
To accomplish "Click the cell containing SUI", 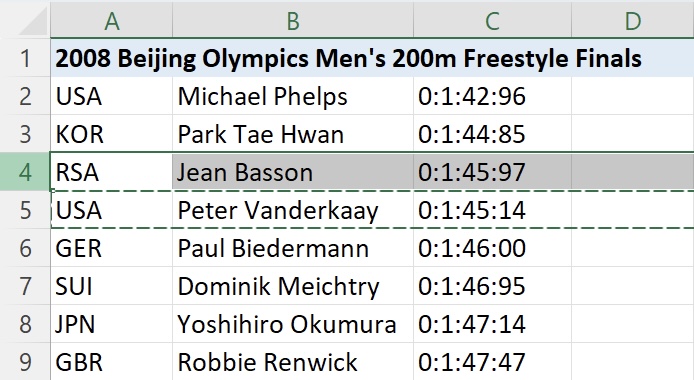I will pos(112,286).
